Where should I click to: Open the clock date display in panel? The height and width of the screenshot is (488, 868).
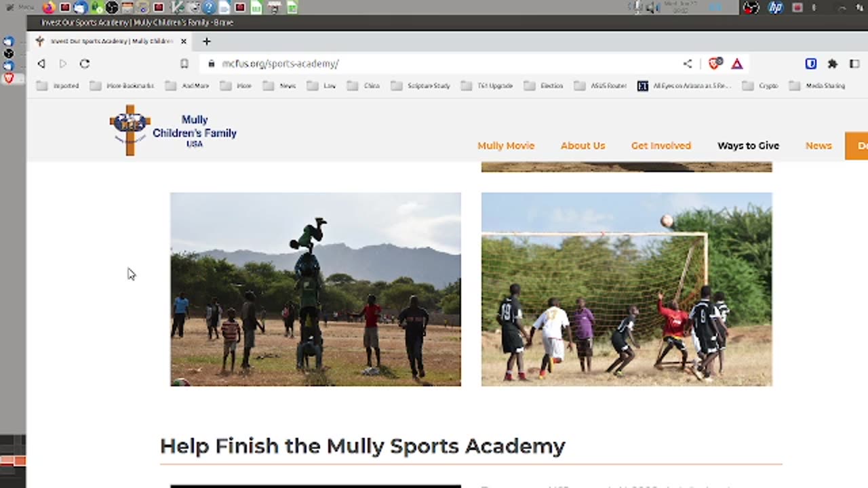(x=681, y=7)
